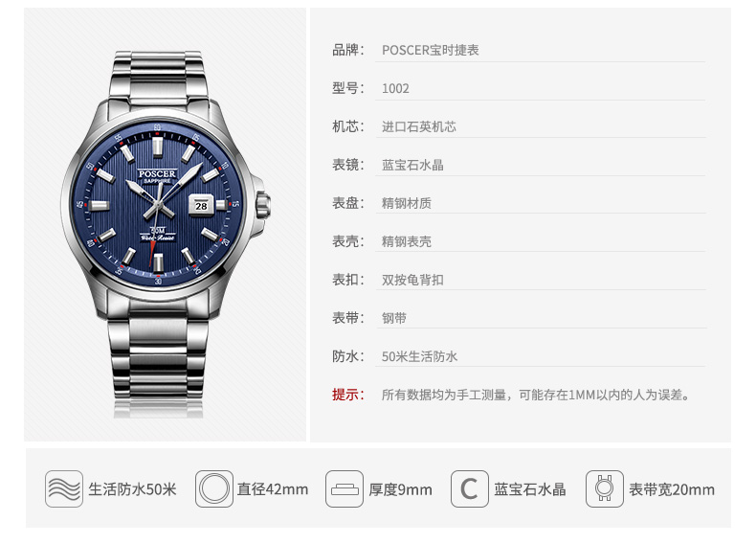Click the 双按龟背扣 clasp value
756x544 pixels.
[412, 280]
